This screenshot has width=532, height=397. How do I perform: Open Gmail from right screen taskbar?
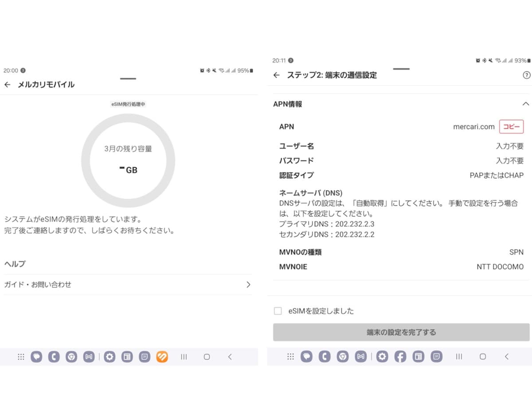pos(361,357)
